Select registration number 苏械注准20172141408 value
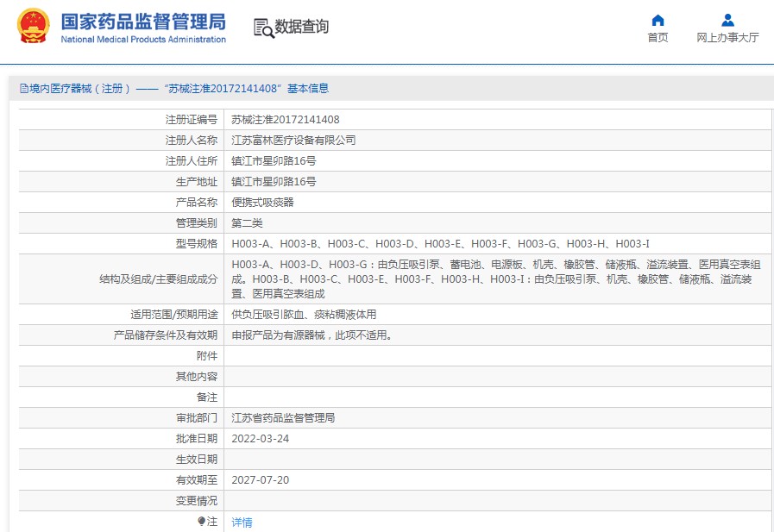 (x=286, y=120)
